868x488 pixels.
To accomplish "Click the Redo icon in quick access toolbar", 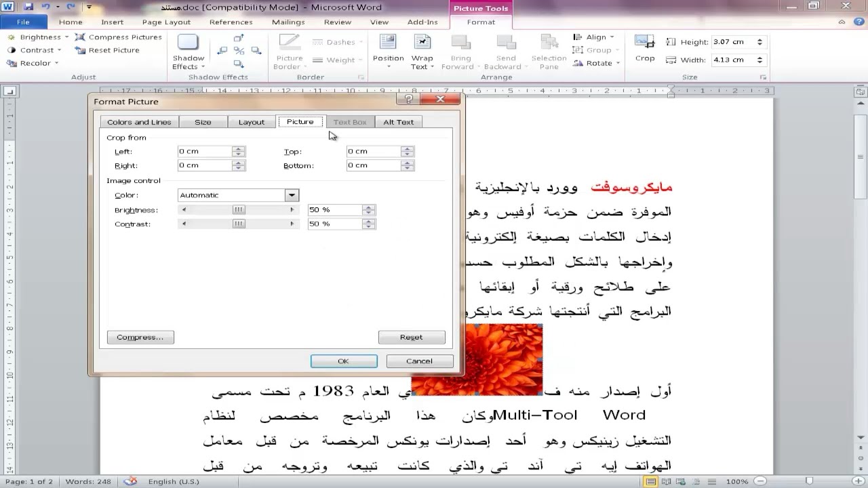I will [71, 7].
